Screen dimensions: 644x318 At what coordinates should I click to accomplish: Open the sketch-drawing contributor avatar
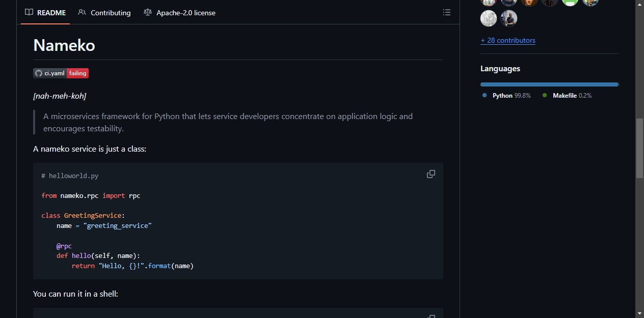[x=489, y=18]
